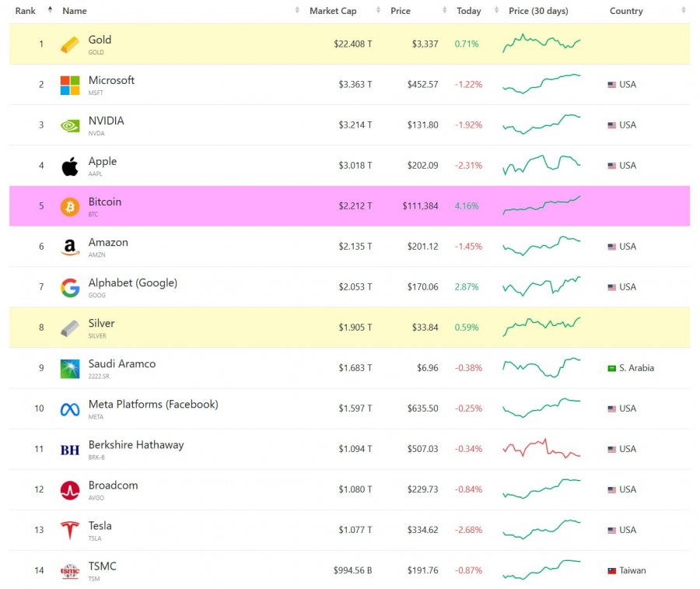The image size is (700, 589).
Task: Click Bitcoin price $111,384
Action: pos(420,206)
